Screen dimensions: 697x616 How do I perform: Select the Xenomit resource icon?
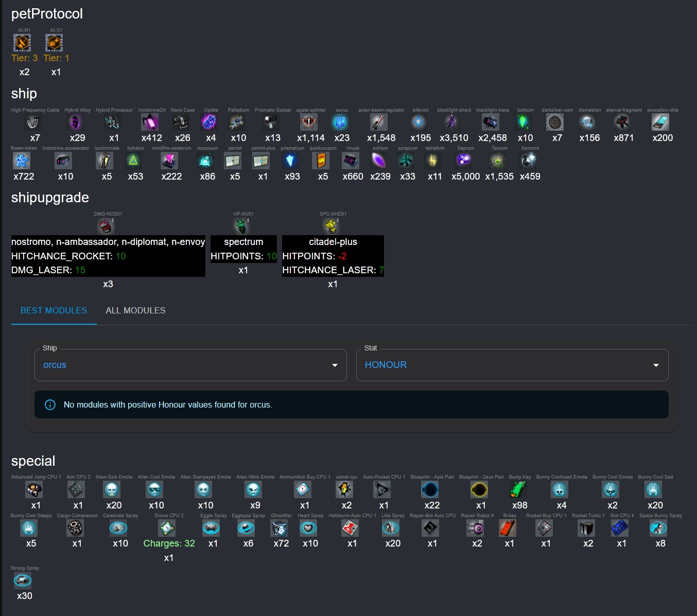528,161
